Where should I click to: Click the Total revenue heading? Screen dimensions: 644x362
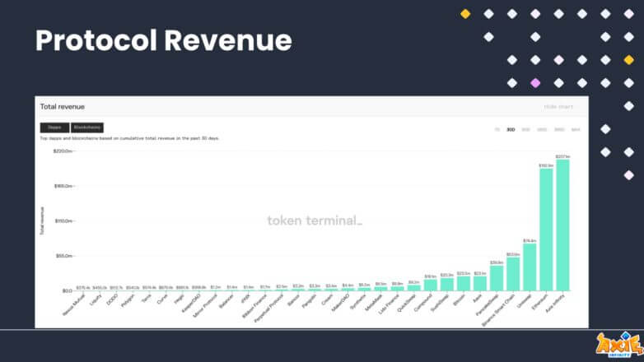point(63,107)
